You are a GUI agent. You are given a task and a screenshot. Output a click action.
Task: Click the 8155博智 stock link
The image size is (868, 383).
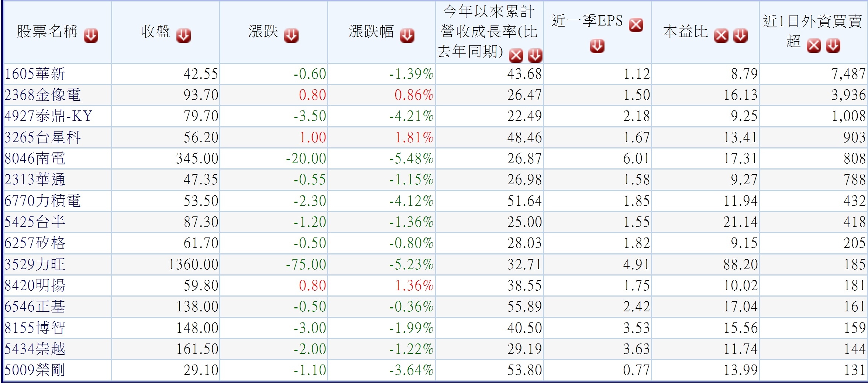tap(35, 328)
